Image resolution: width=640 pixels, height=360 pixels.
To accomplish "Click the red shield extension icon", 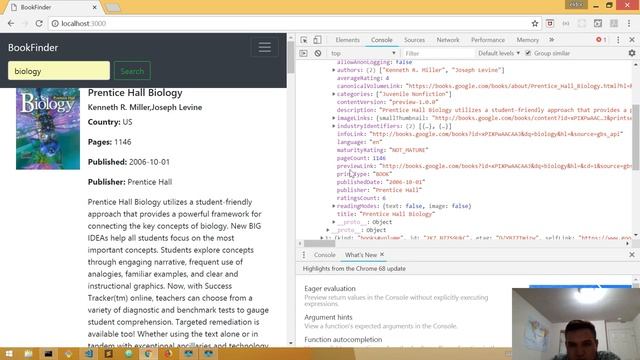I will click(550, 24).
